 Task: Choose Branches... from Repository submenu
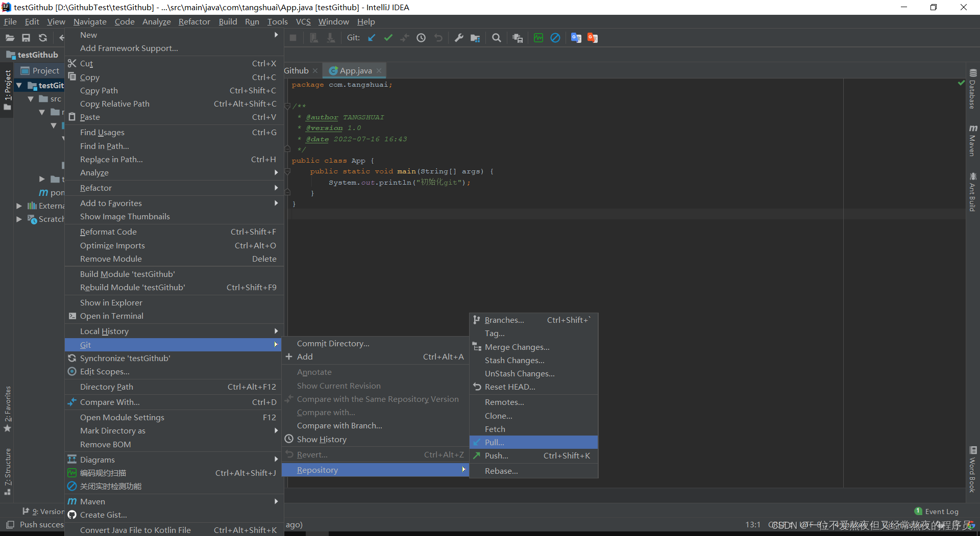tap(533, 320)
